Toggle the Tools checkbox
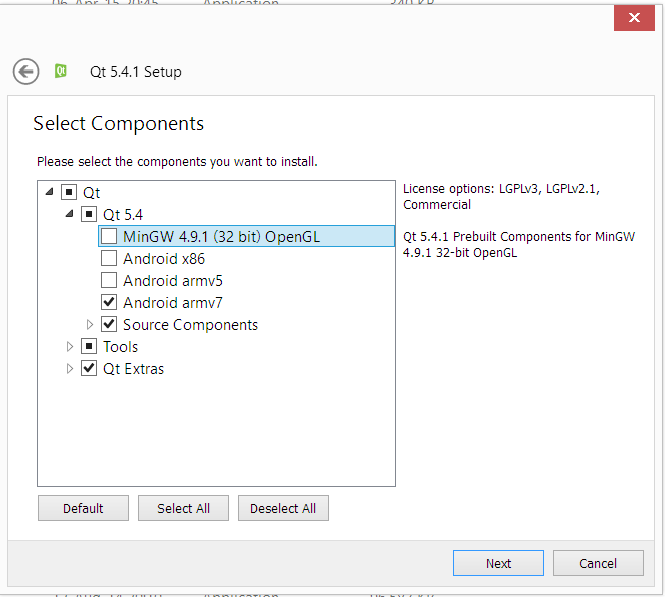The height and width of the screenshot is (597, 665). [89, 346]
